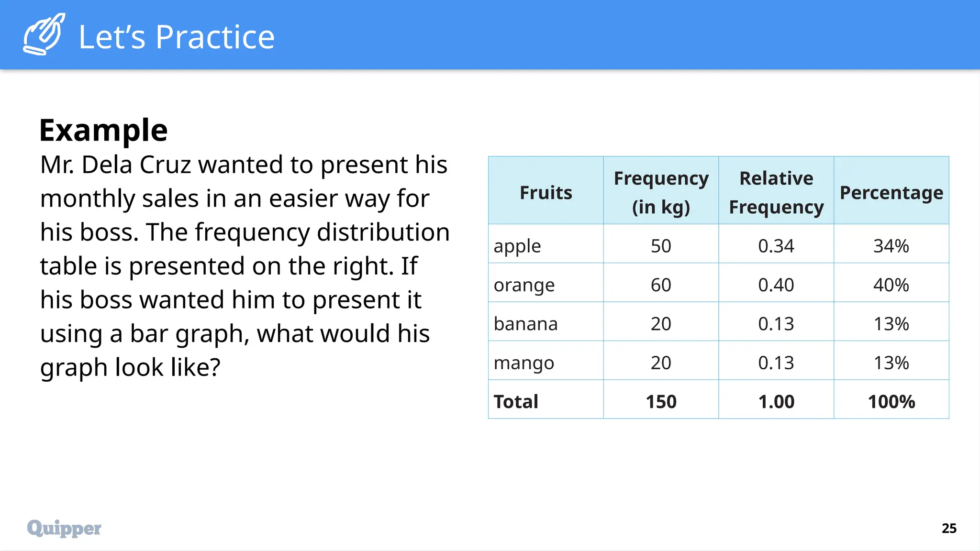Image resolution: width=980 pixels, height=551 pixels.
Task: Select the apple relative frequency 0.34
Action: [x=776, y=246]
